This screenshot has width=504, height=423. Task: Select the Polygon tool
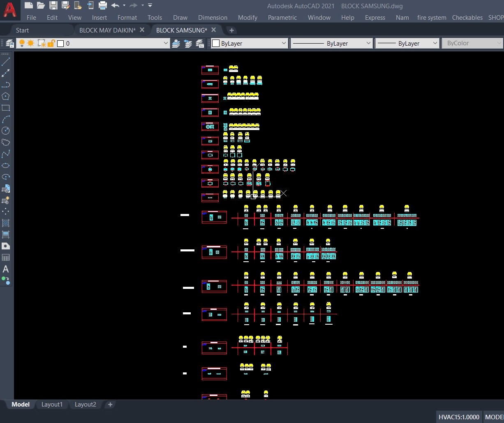point(6,96)
